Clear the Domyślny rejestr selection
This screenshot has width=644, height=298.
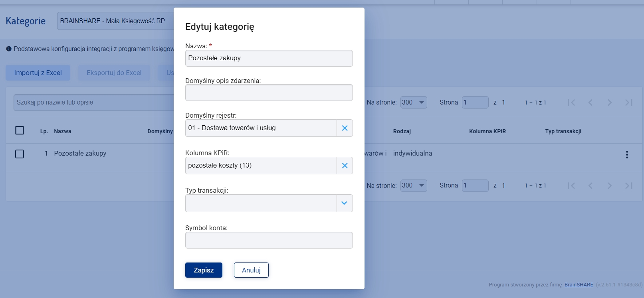tap(345, 128)
